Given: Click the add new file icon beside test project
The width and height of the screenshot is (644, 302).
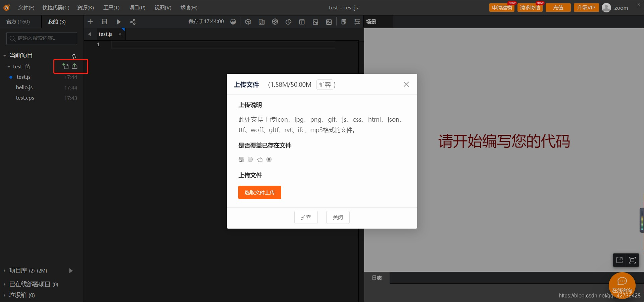Looking at the screenshot, I should coord(65,66).
